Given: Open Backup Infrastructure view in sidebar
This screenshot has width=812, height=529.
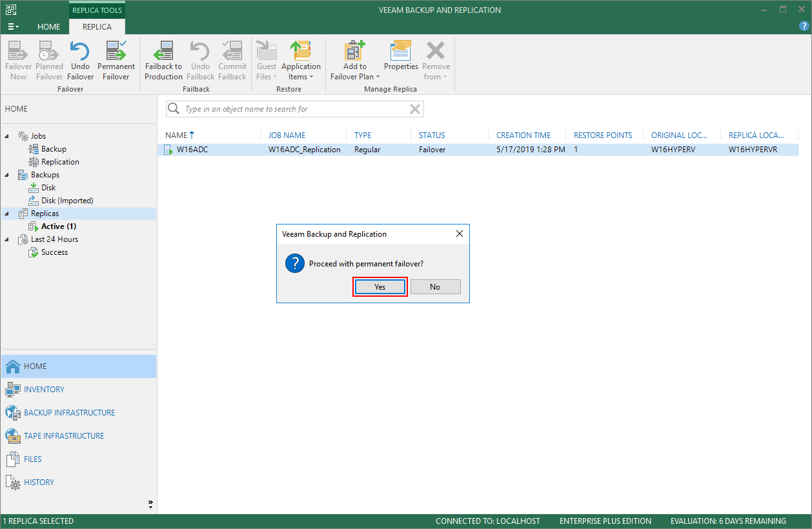Looking at the screenshot, I should pyautogui.click(x=69, y=413).
